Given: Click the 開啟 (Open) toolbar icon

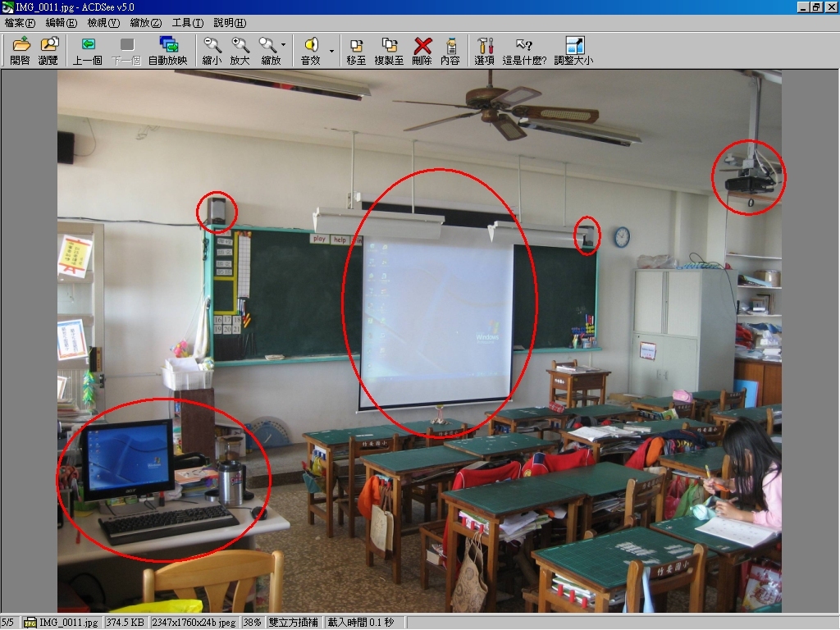Looking at the screenshot, I should point(20,50).
